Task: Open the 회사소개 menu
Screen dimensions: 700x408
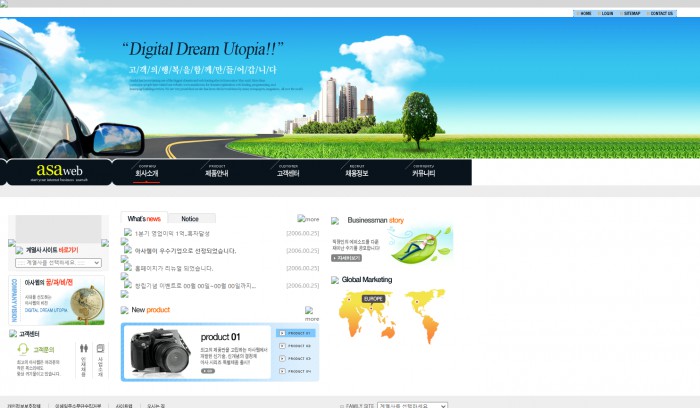Action: [146, 173]
